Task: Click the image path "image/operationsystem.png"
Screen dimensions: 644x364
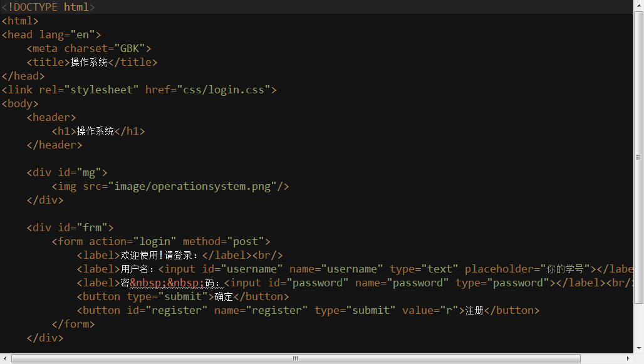Action: click(192, 186)
